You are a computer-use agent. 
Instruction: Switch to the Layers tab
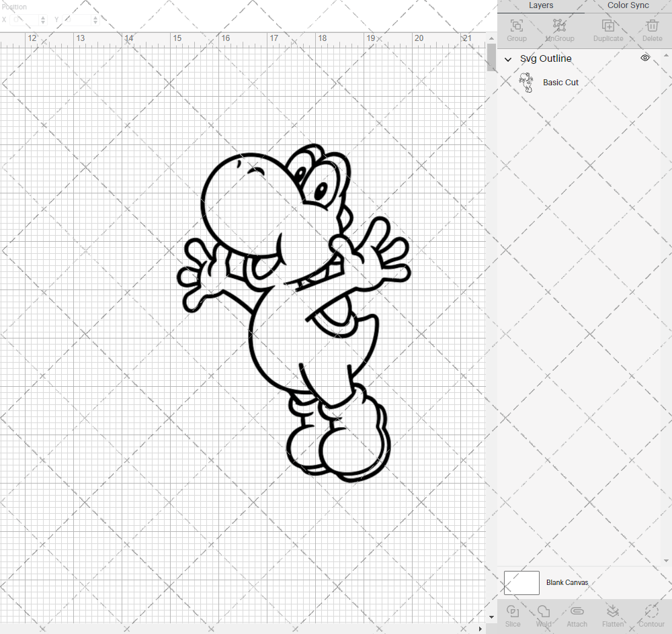pyautogui.click(x=541, y=5)
